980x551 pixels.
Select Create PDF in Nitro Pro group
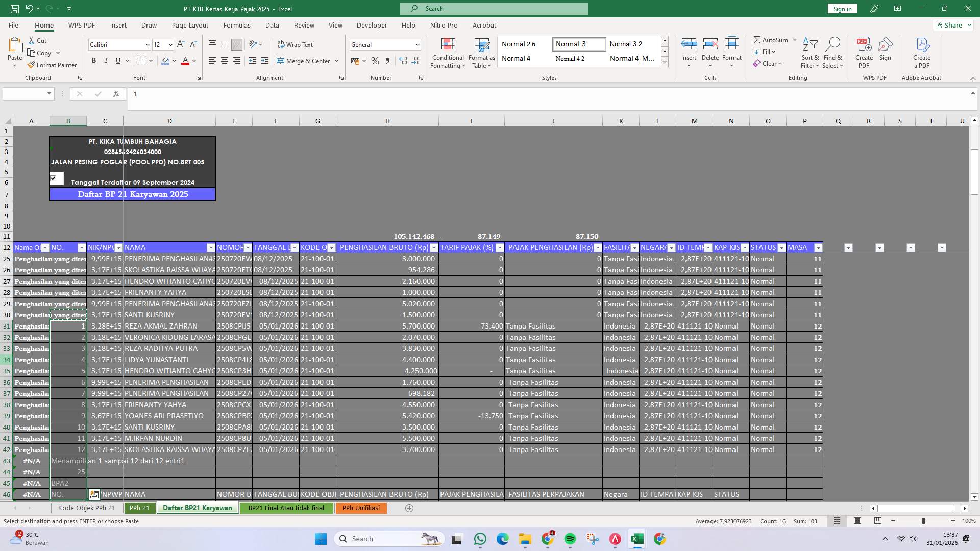tap(864, 51)
